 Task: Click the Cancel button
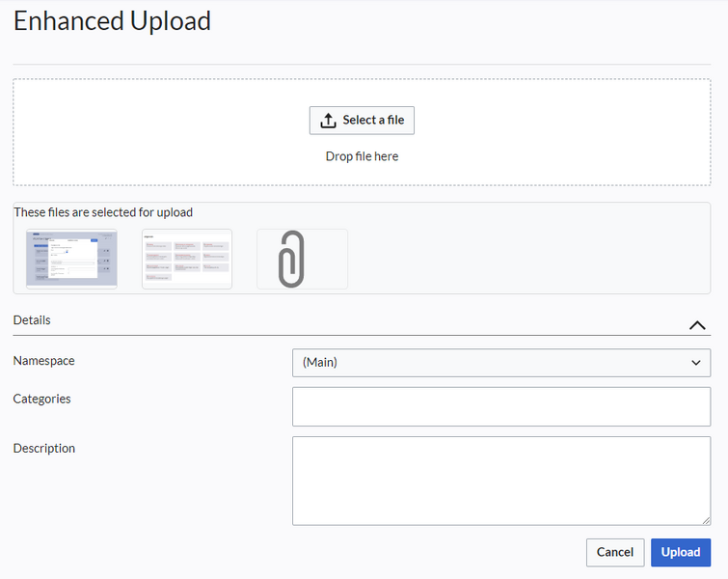point(615,552)
